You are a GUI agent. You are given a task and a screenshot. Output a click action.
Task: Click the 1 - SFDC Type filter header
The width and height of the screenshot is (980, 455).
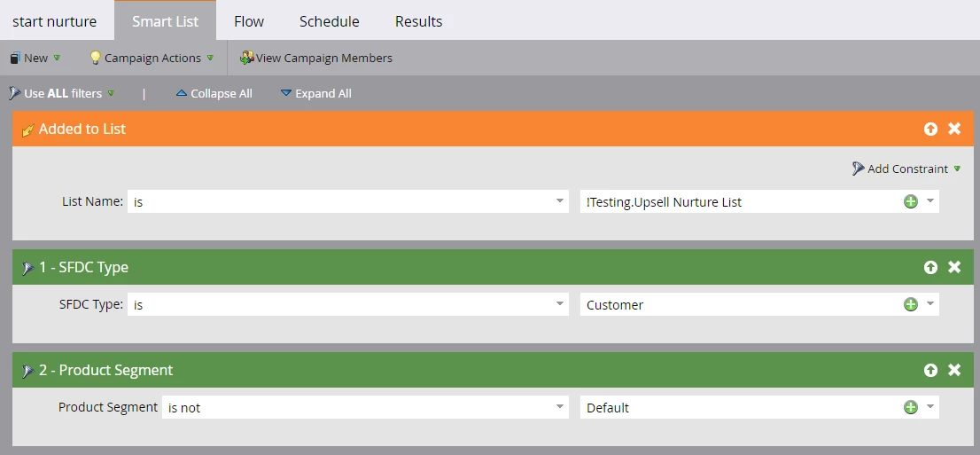tap(494, 267)
